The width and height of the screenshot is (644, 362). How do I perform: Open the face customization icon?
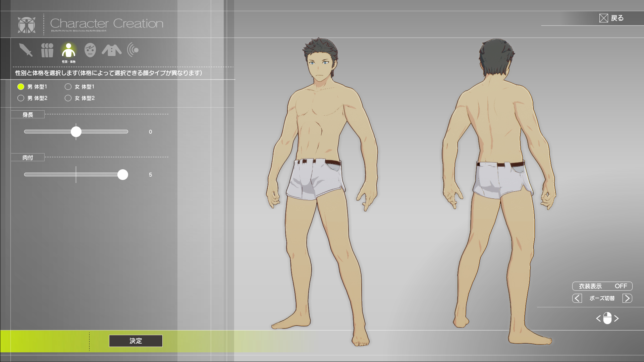(90, 50)
